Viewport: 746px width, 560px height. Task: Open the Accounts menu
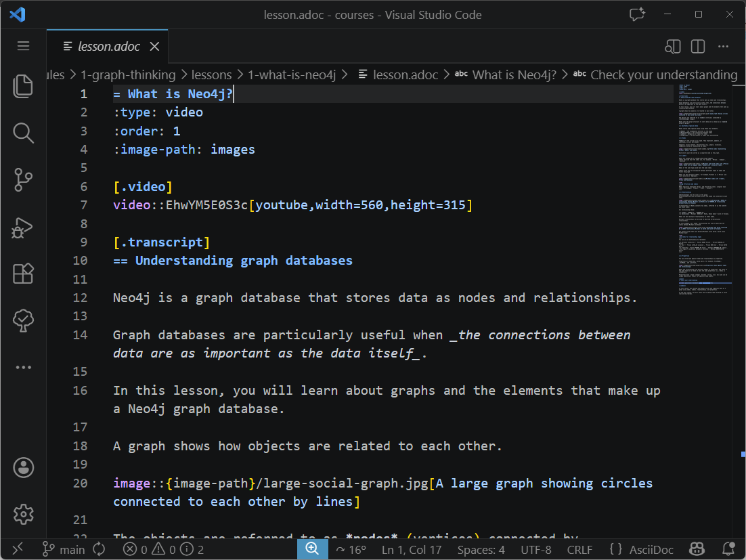[x=23, y=468]
